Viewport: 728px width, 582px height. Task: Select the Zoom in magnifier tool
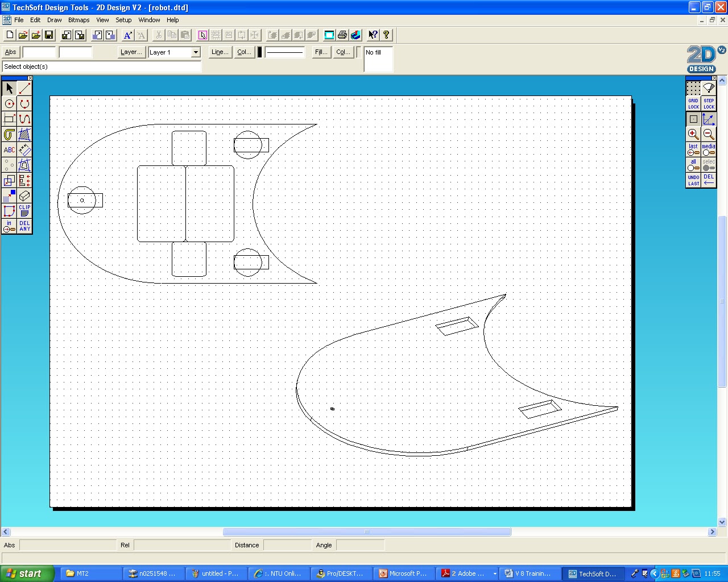click(693, 134)
